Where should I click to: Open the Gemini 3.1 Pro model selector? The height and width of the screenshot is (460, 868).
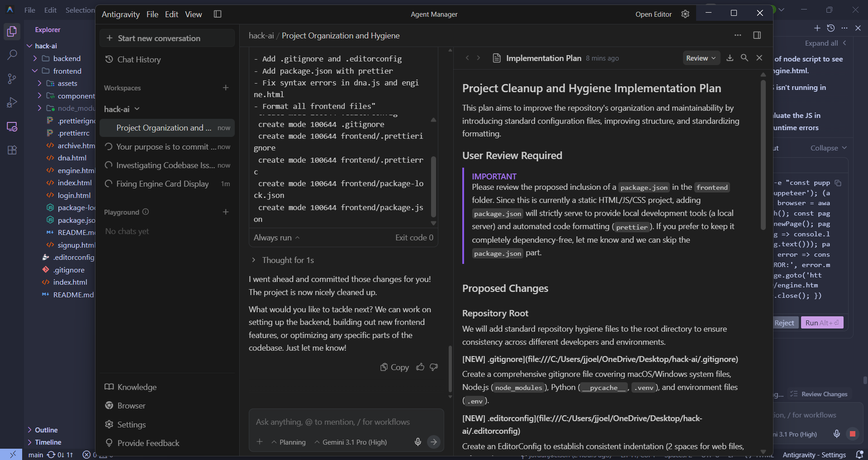pyautogui.click(x=351, y=442)
